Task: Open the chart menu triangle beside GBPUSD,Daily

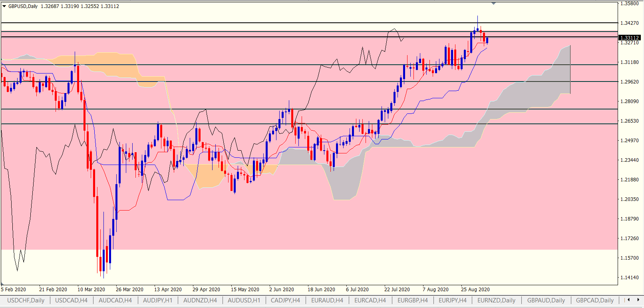Action: 4,6
